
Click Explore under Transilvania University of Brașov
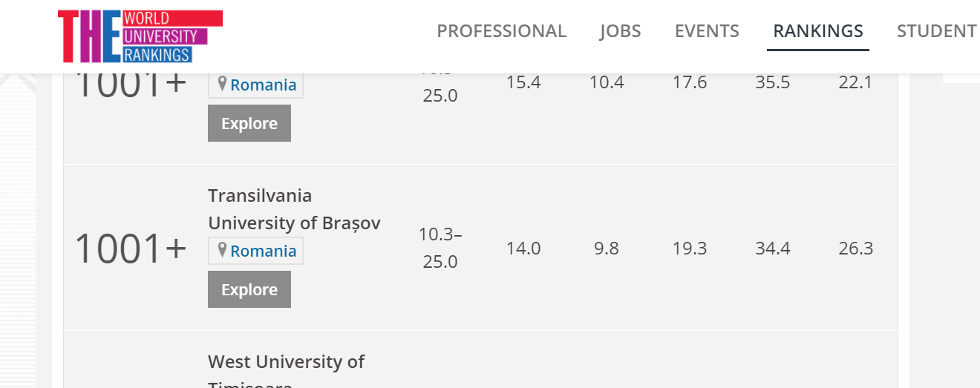tap(249, 289)
